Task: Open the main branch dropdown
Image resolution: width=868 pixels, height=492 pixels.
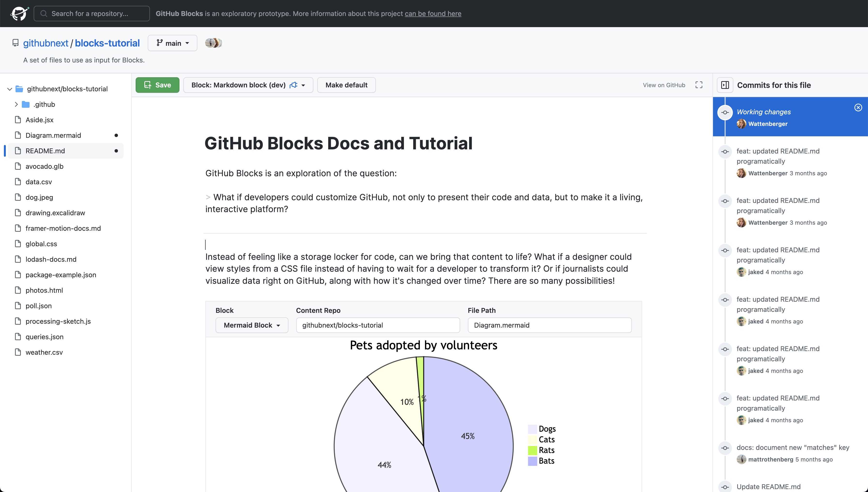Action: tap(172, 43)
